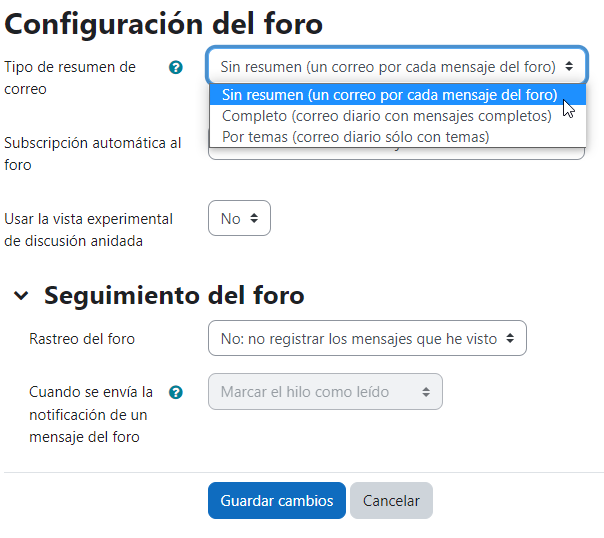Click the Cancelar button
This screenshot has width=604, height=538.
click(x=391, y=501)
